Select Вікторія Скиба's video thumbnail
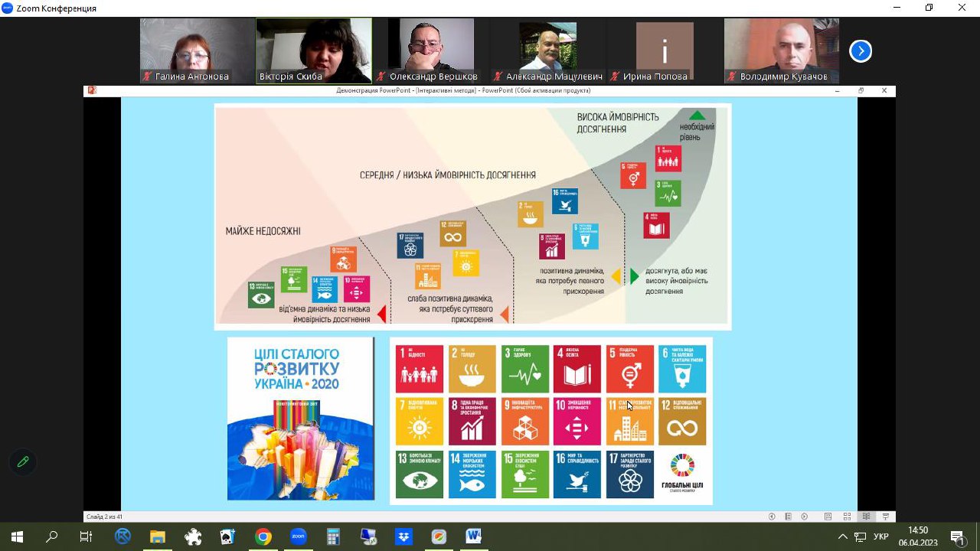 [x=314, y=51]
